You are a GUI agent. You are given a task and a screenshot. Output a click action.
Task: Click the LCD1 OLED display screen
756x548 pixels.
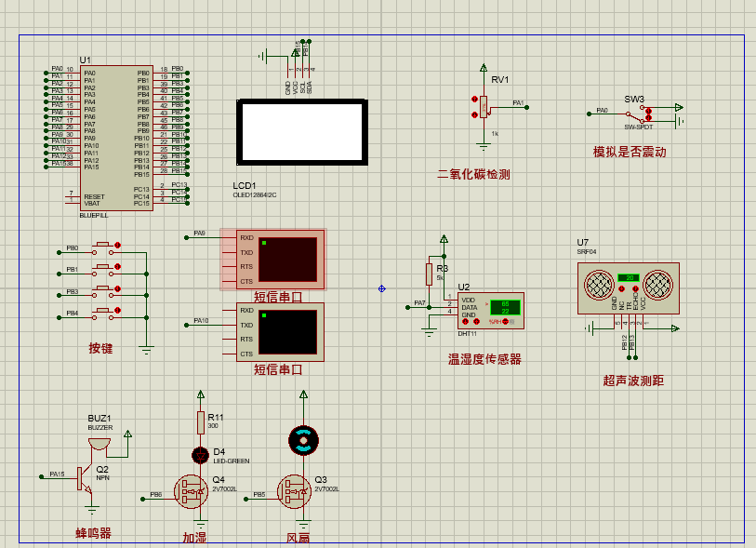pyautogui.click(x=302, y=132)
